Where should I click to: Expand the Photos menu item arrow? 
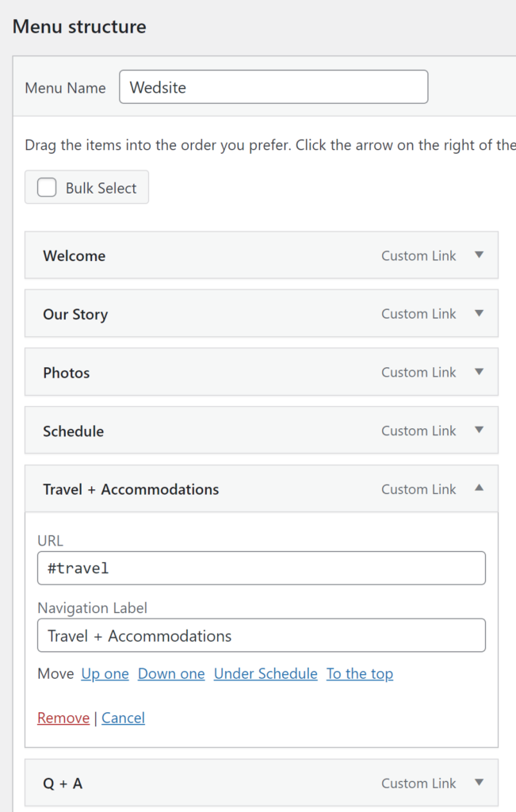[x=479, y=372]
